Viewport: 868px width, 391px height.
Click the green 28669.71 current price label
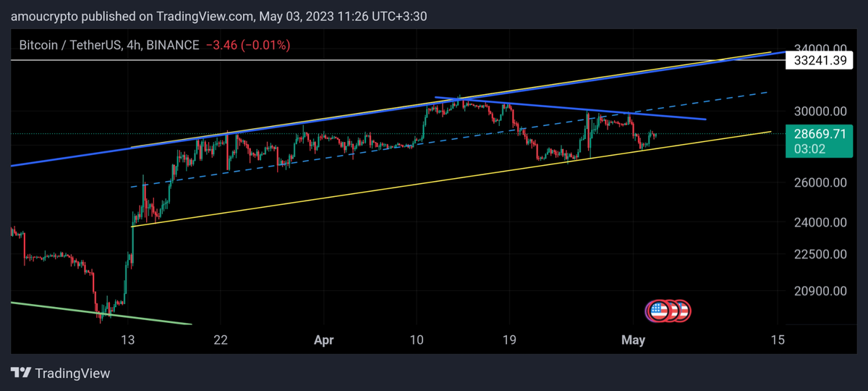pyautogui.click(x=820, y=135)
